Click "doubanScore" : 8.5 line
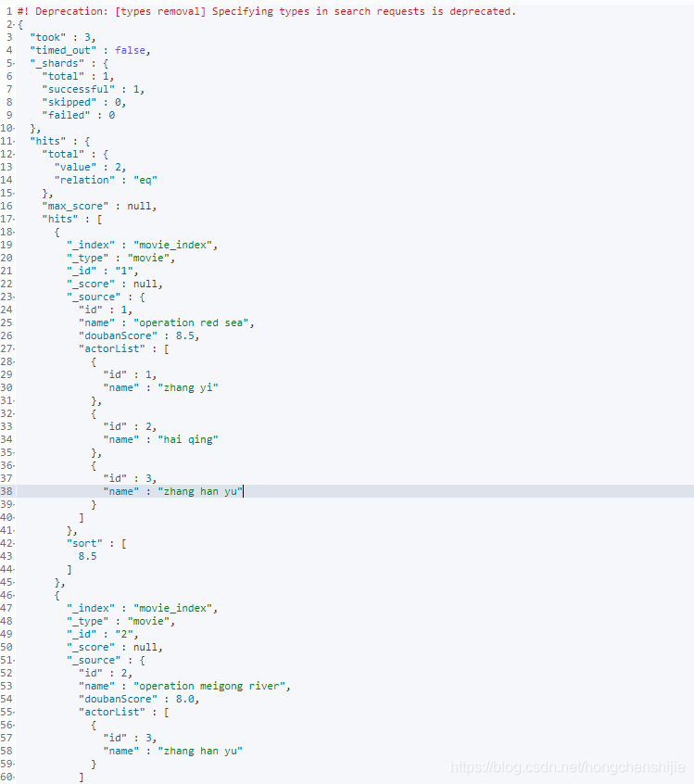 pos(138,336)
